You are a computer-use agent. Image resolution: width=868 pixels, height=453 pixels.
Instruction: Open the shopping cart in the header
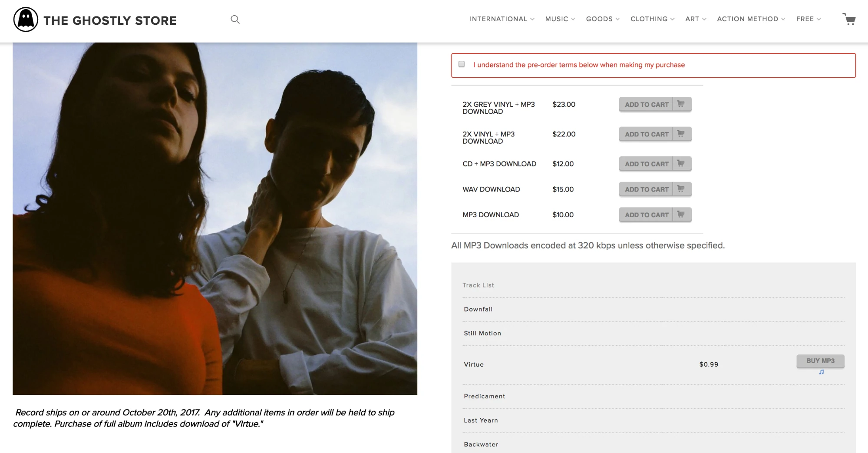point(849,19)
